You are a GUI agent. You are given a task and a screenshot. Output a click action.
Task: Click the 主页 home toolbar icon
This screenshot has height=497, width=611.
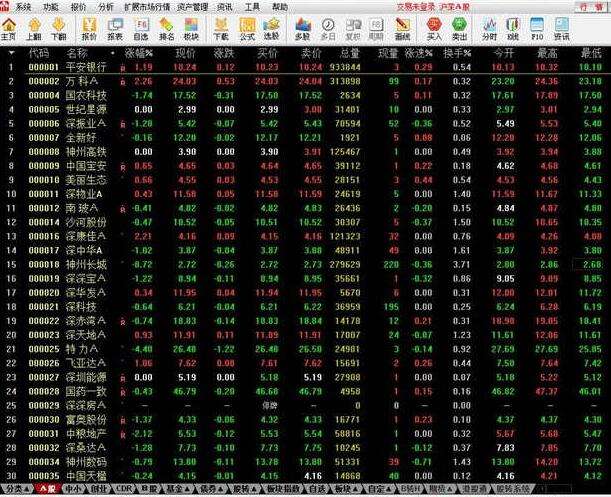coord(9,29)
